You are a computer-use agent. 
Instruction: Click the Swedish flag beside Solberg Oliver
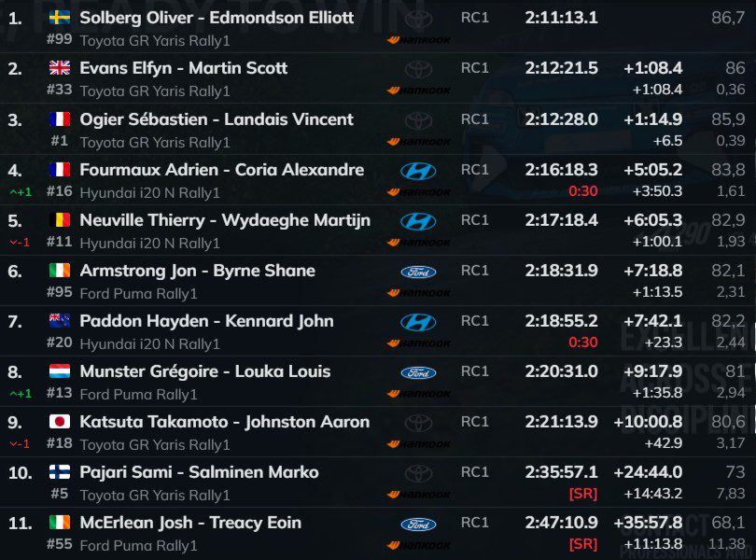coord(59,18)
